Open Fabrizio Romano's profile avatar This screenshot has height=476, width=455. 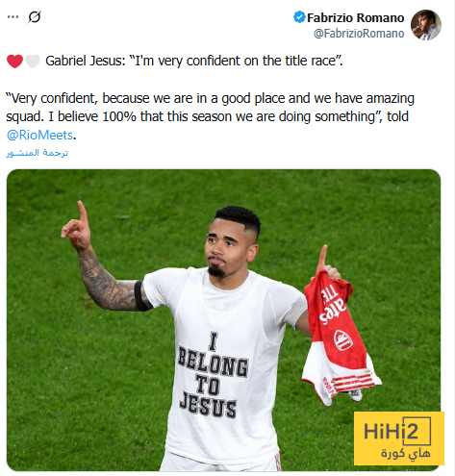click(426, 25)
